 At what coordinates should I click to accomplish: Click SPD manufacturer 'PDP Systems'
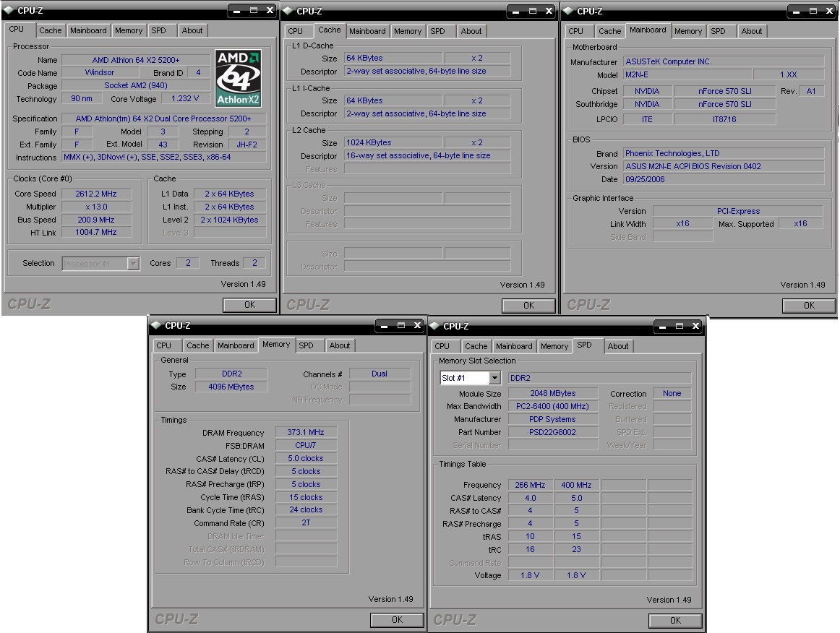(x=553, y=419)
